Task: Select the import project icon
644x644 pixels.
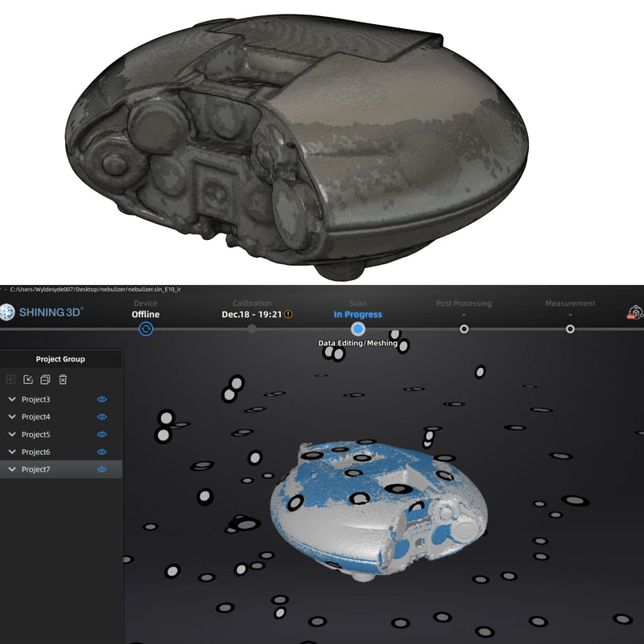Action: click(x=29, y=379)
